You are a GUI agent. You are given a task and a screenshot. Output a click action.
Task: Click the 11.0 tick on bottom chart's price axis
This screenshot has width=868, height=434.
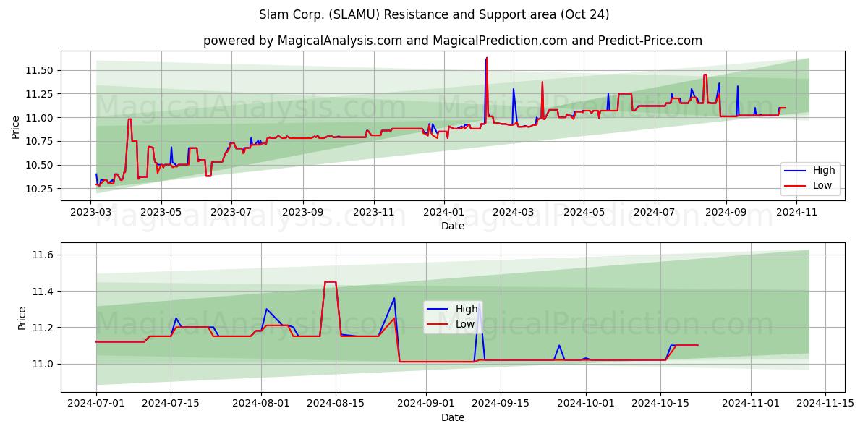(x=44, y=364)
